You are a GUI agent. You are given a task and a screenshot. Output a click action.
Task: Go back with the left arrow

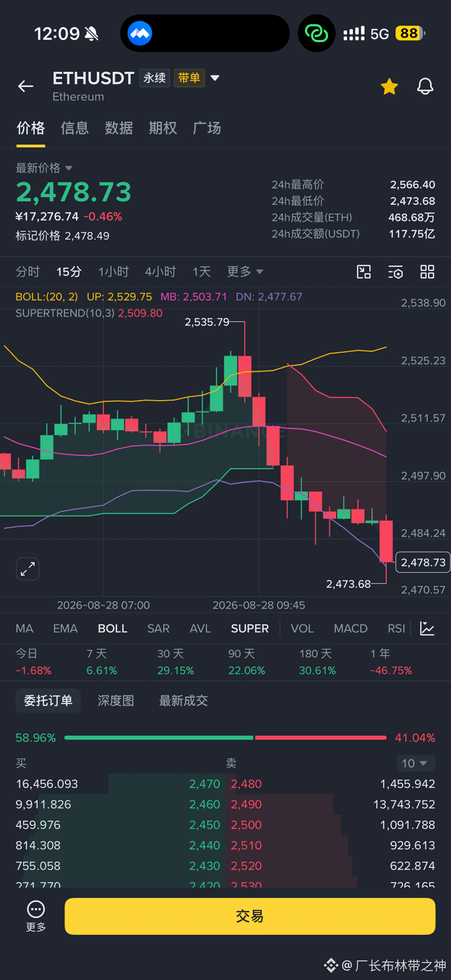coord(26,86)
